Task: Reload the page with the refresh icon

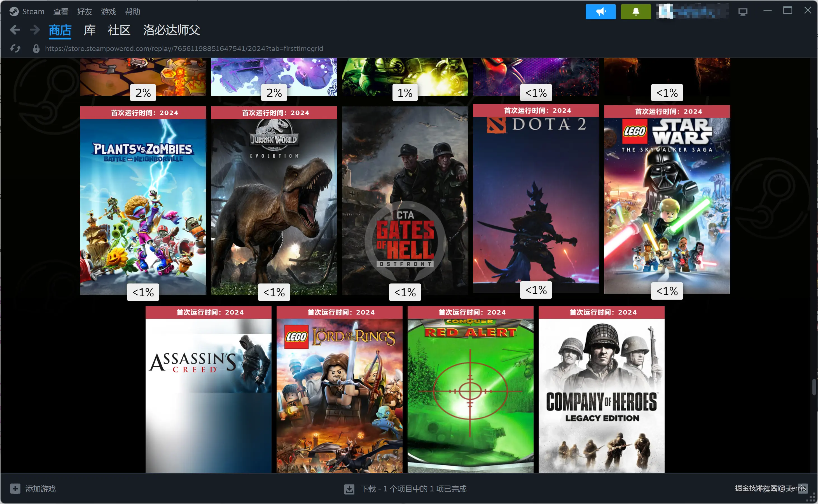Action: (15, 49)
